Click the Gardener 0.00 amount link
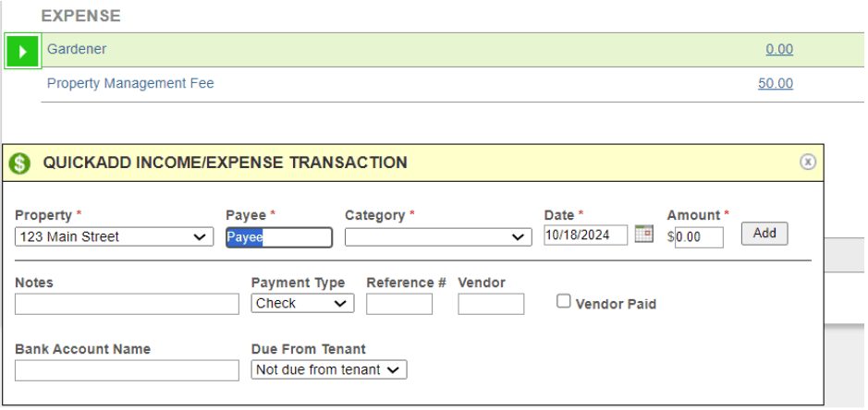Viewport: 868px width, 410px height. (x=779, y=50)
